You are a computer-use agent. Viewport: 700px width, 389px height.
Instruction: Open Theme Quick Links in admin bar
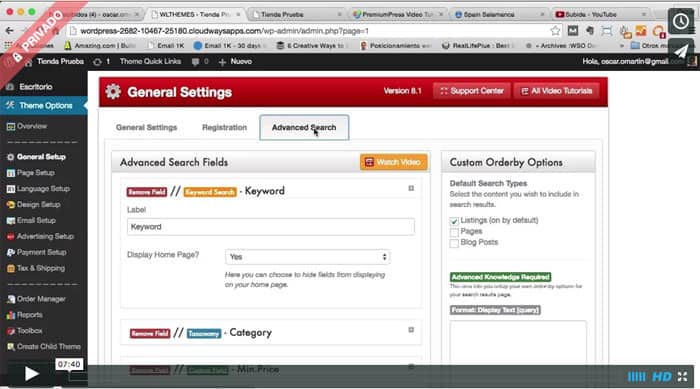(150, 62)
